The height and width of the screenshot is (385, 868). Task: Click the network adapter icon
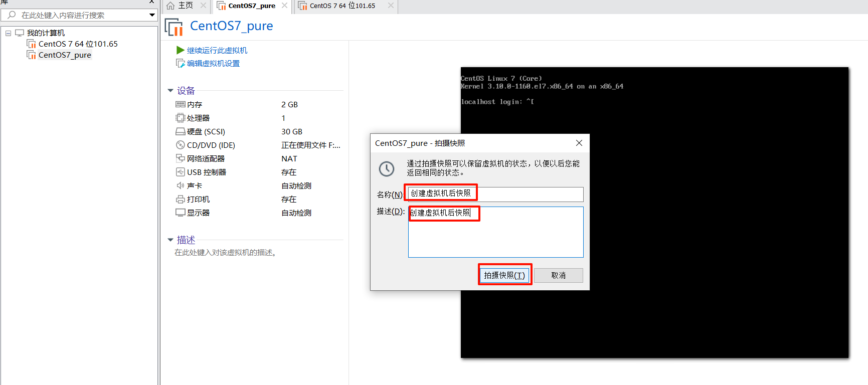pyautogui.click(x=181, y=158)
